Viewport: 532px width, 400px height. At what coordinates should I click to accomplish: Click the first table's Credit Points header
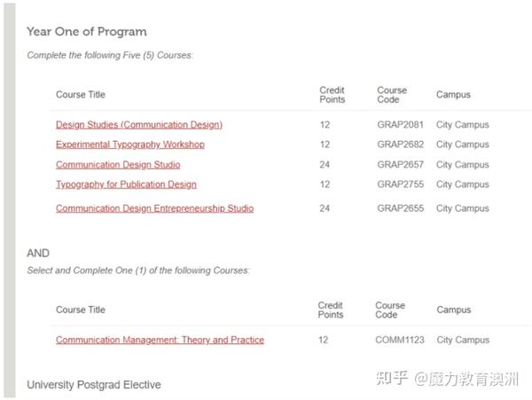tap(332, 95)
